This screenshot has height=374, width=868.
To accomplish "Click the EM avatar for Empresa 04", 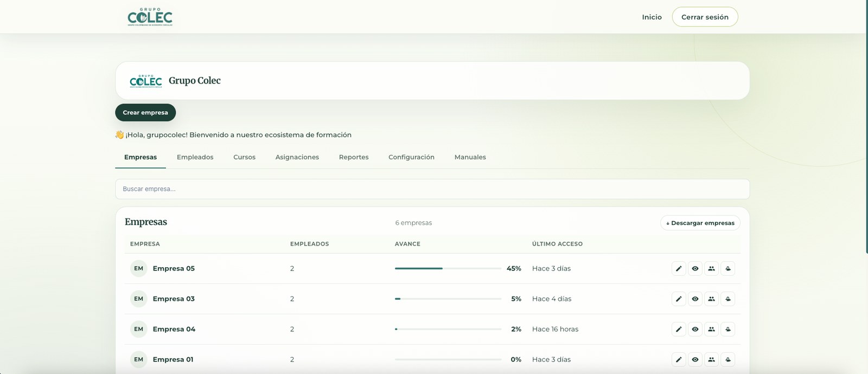I will pos(139,329).
